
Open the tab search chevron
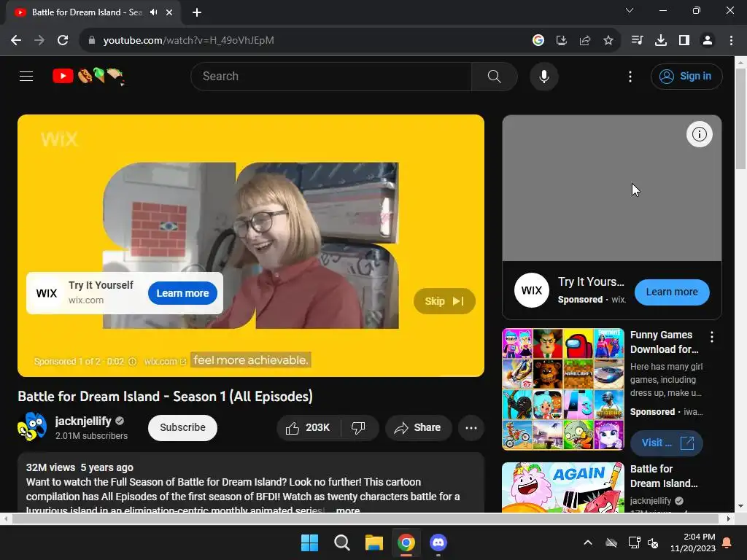(630, 10)
